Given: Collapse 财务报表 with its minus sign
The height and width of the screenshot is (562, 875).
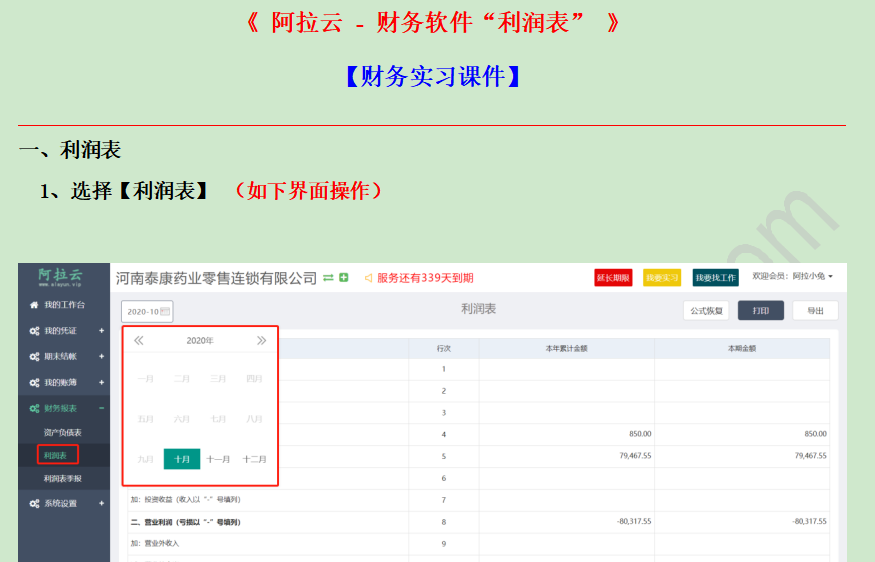Looking at the screenshot, I should pyautogui.click(x=102, y=409).
